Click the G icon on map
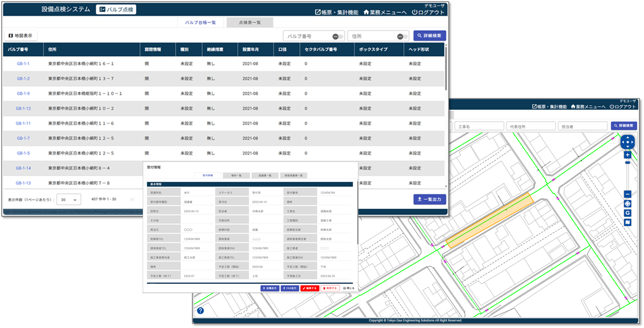Viewport: 644px width, 328px height. 627,213
